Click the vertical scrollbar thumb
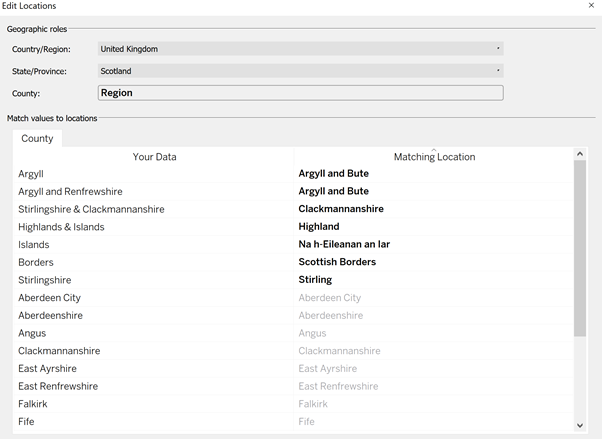Screen dimensions: 602x439 click(x=580, y=248)
